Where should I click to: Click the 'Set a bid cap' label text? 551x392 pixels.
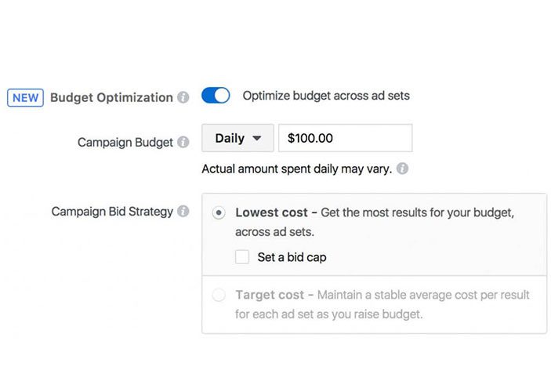pyautogui.click(x=292, y=256)
